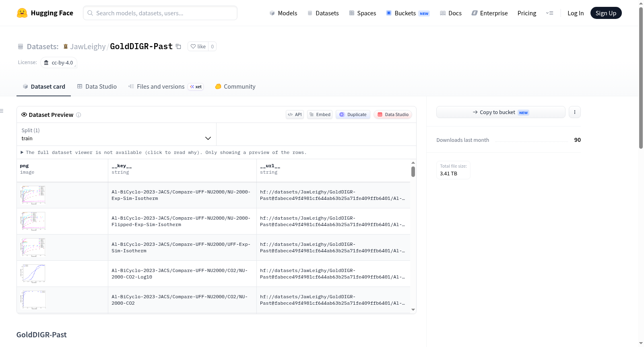This screenshot has width=644, height=347.
Task: Open thumbnail for NU-2000-Exp-Sim-Isotherm row
Action: click(33, 195)
